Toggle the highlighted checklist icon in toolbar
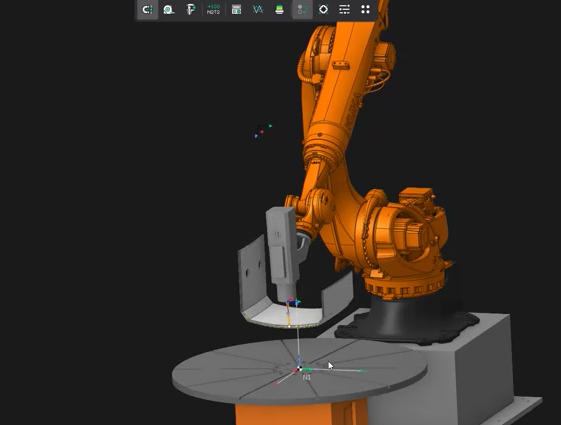561x425 pixels. [302, 9]
